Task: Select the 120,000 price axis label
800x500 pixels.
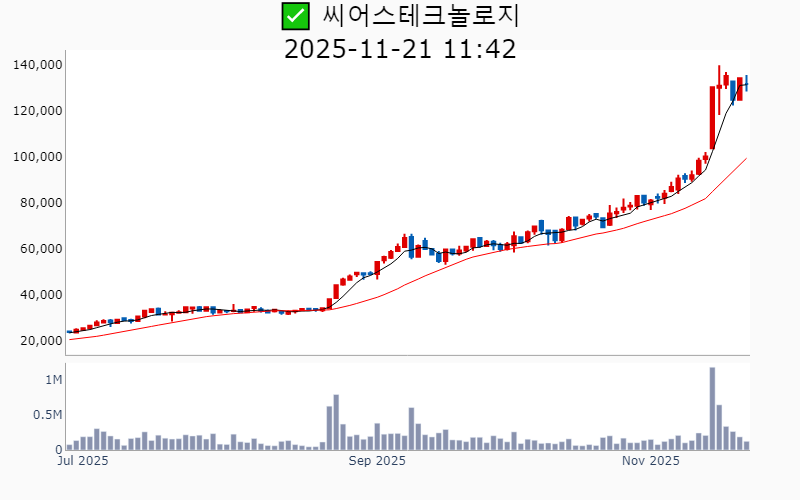Action: (x=38, y=111)
